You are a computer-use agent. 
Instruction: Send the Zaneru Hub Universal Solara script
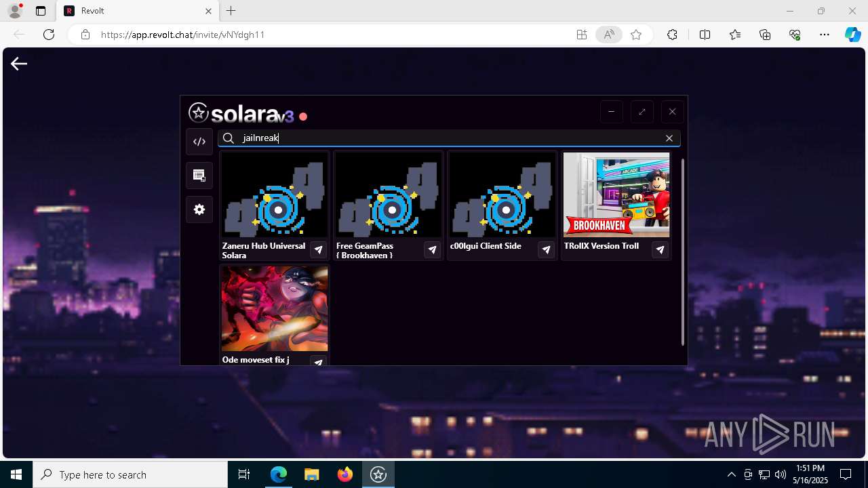pyautogui.click(x=318, y=250)
